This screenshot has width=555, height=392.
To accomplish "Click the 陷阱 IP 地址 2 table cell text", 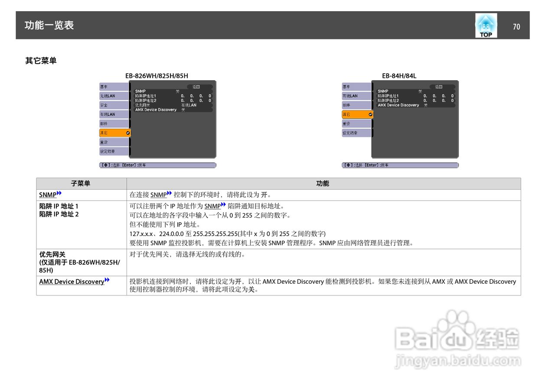I will point(59,214).
